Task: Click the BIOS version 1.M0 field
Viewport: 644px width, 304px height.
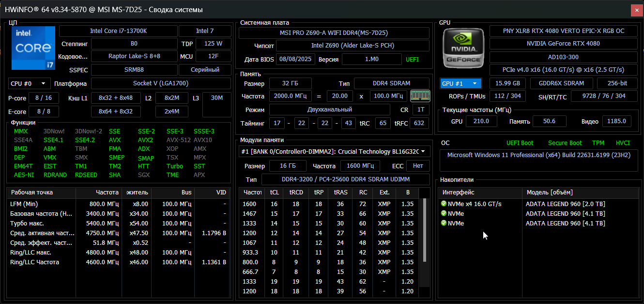Action: tap(372, 59)
